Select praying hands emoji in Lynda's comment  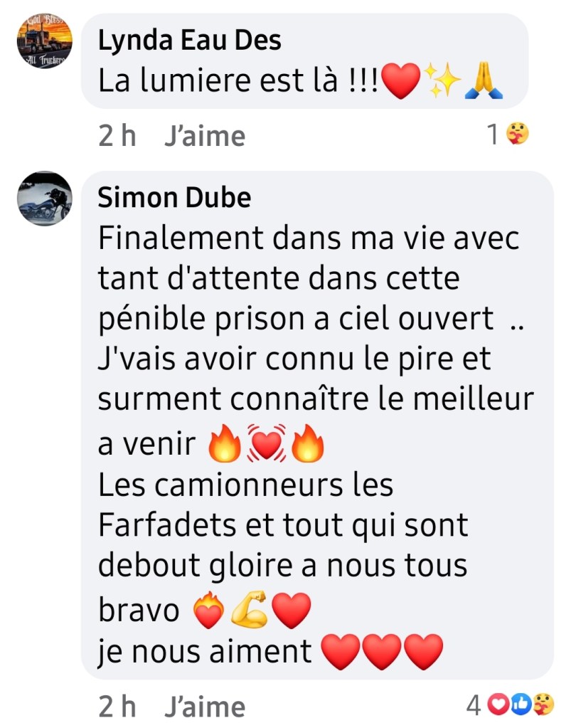click(x=484, y=81)
